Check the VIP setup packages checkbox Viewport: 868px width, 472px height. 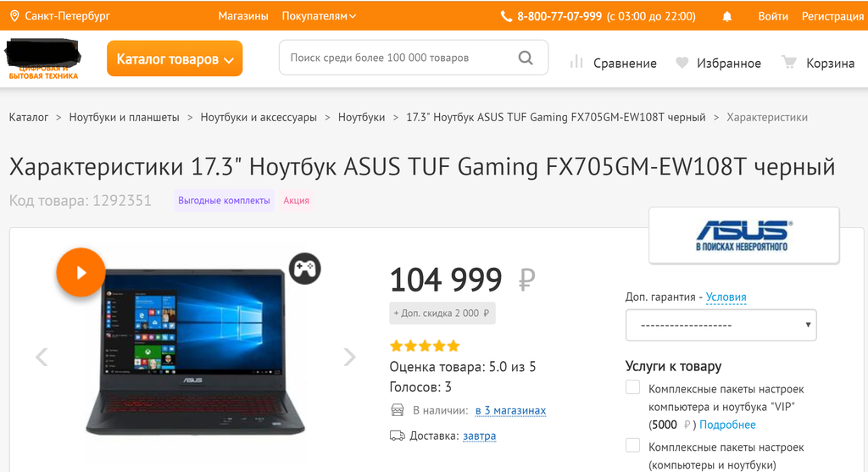632,387
